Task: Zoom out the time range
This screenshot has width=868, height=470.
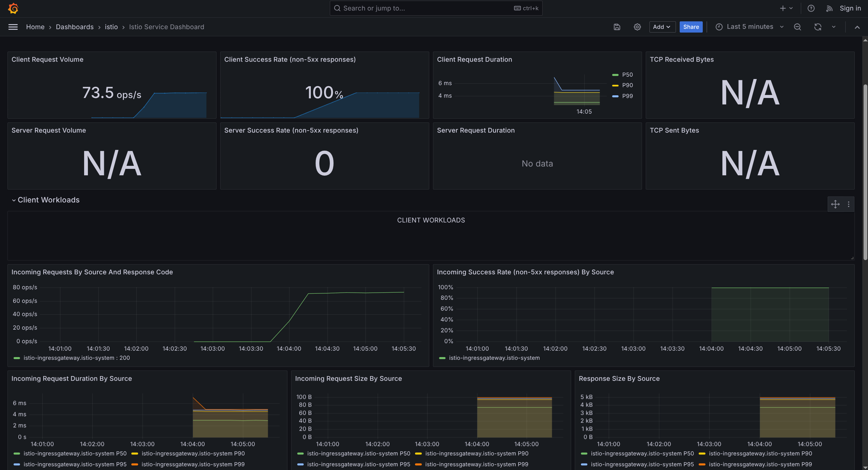Action: click(797, 27)
